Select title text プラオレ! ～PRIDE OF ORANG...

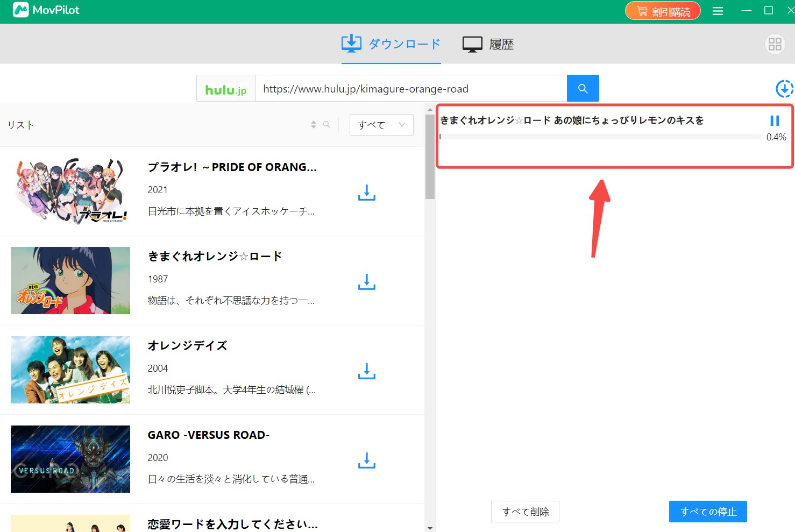pyautogui.click(x=232, y=167)
